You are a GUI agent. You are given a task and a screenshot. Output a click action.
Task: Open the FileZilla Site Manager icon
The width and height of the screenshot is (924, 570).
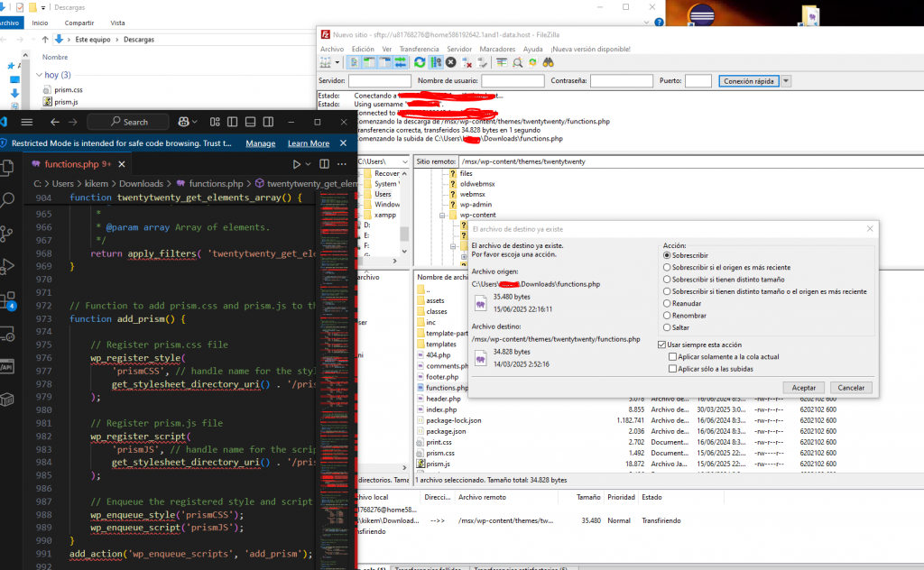point(326,62)
